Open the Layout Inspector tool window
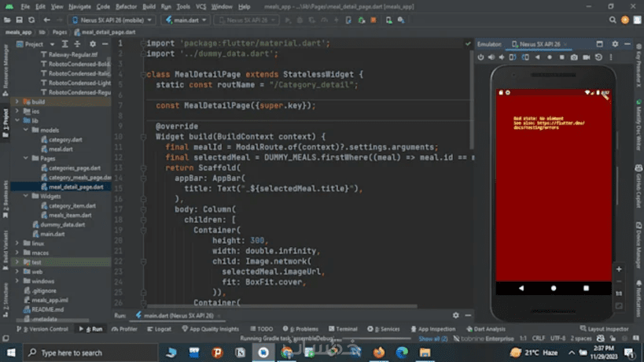 click(x=604, y=329)
